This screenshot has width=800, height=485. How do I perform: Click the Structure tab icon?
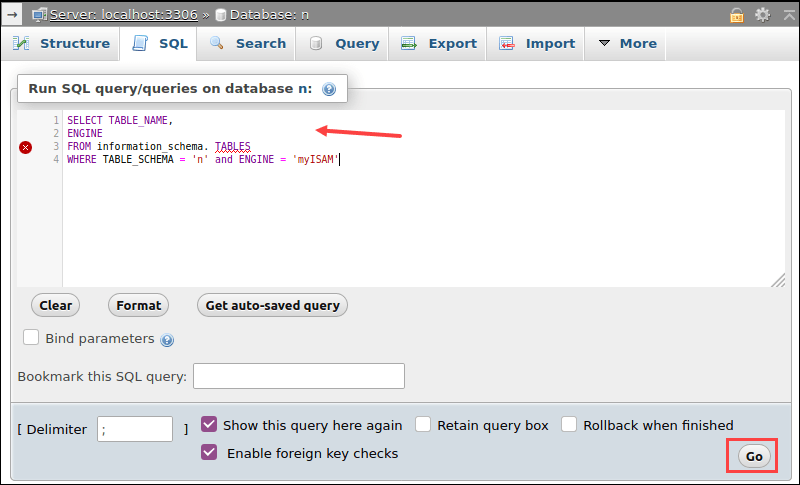point(21,43)
